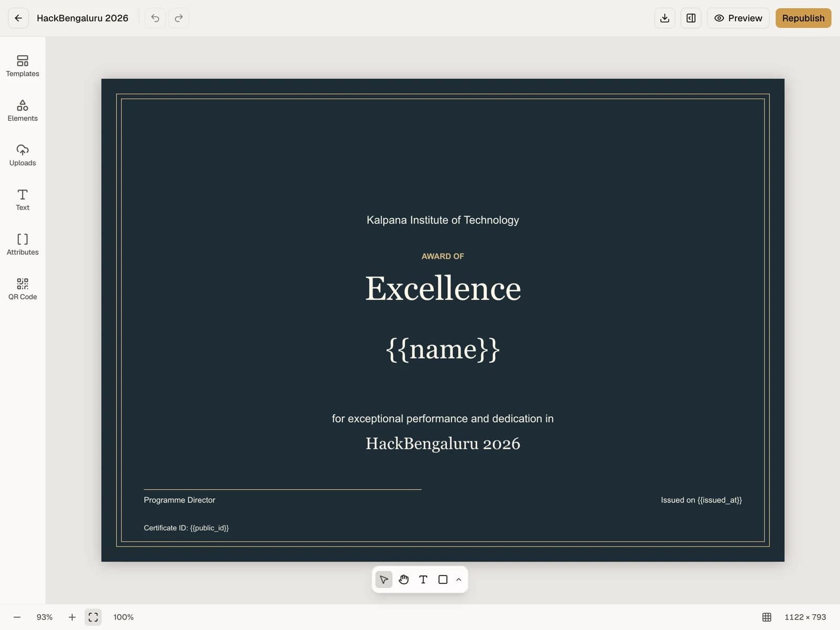
Task: Zoom out with the minus button
Action: point(17,617)
